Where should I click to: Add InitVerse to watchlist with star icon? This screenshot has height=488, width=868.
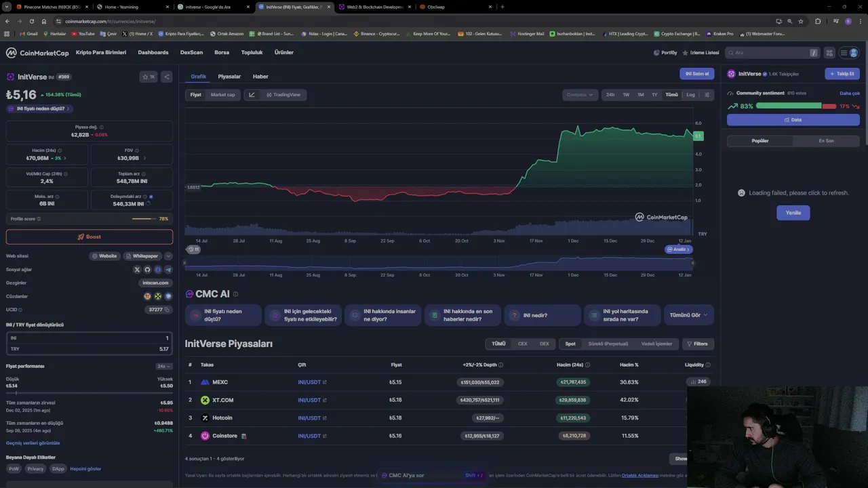click(149, 77)
